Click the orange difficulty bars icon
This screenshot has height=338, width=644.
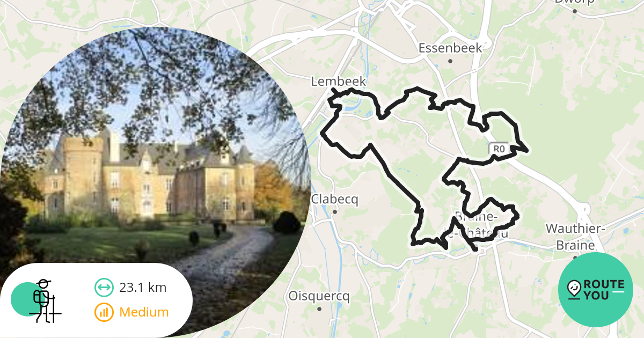click(104, 312)
